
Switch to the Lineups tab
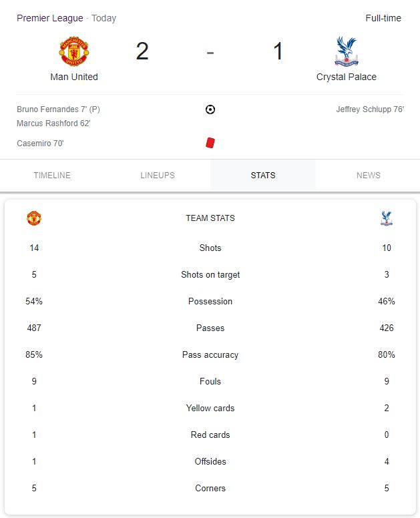(x=158, y=175)
